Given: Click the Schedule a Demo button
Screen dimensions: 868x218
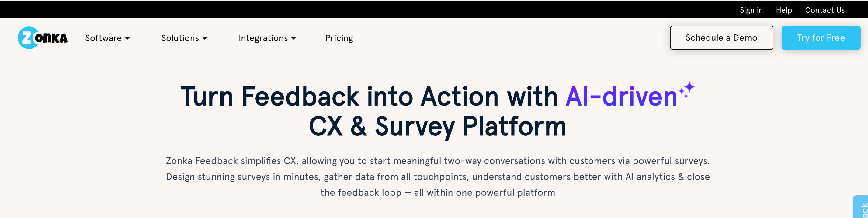Looking at the screenshot, I should [721, 38].
